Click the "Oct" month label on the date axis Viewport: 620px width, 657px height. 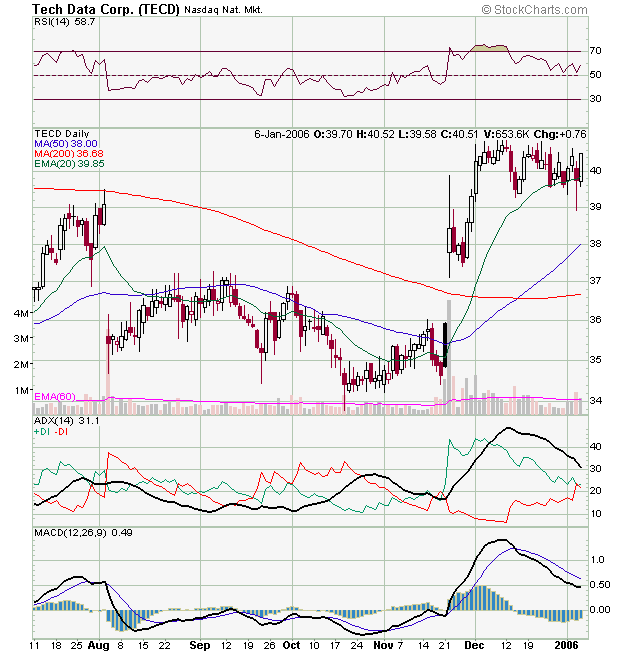click(292, 645)
